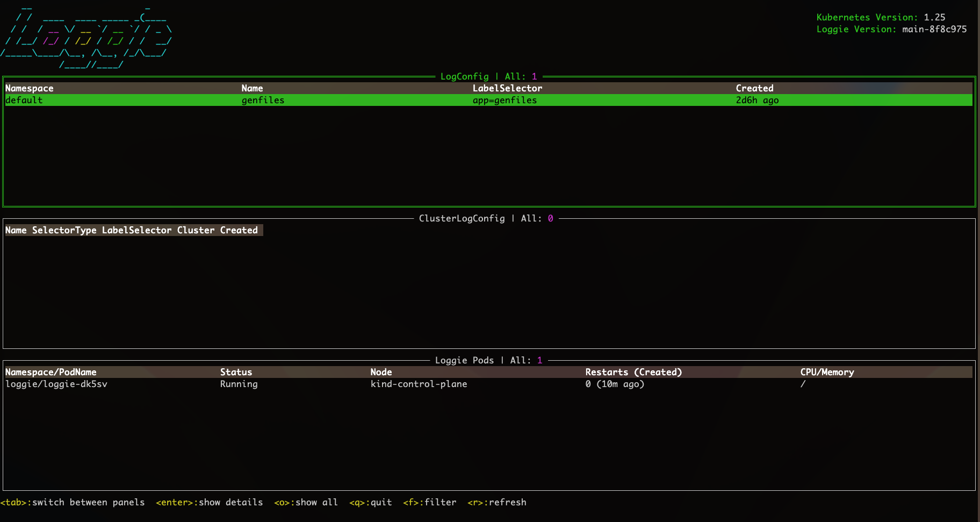Click the Namespace/PodName column header

(51, 372)
